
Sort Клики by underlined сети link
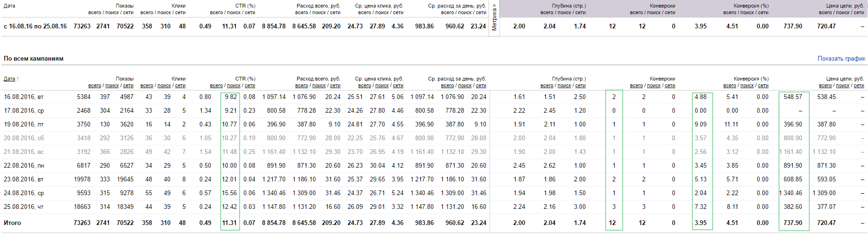180,86
